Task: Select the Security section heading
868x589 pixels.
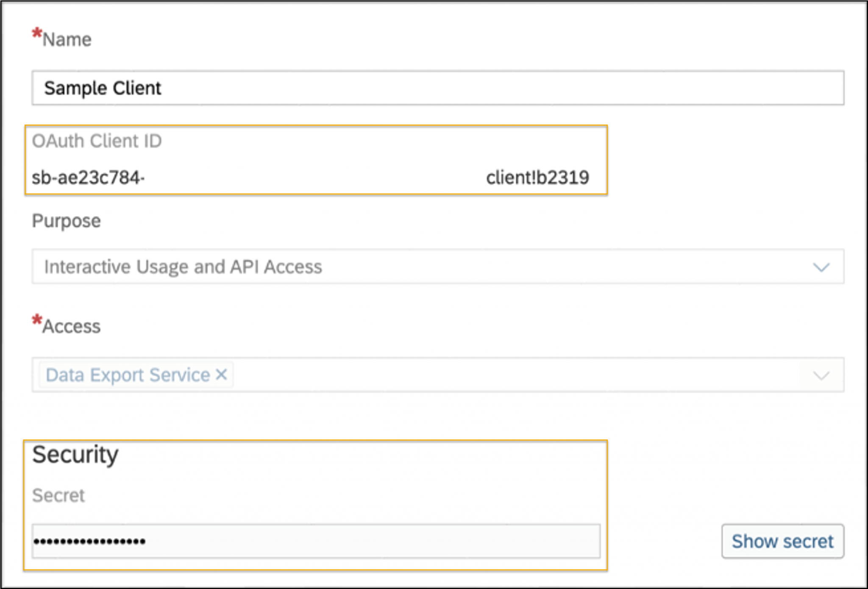Action: coord(75,454)
